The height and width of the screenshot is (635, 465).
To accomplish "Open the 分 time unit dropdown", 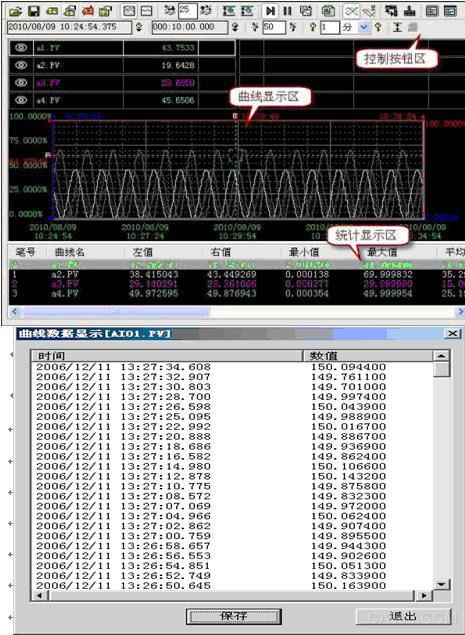I will pos(364,28).
